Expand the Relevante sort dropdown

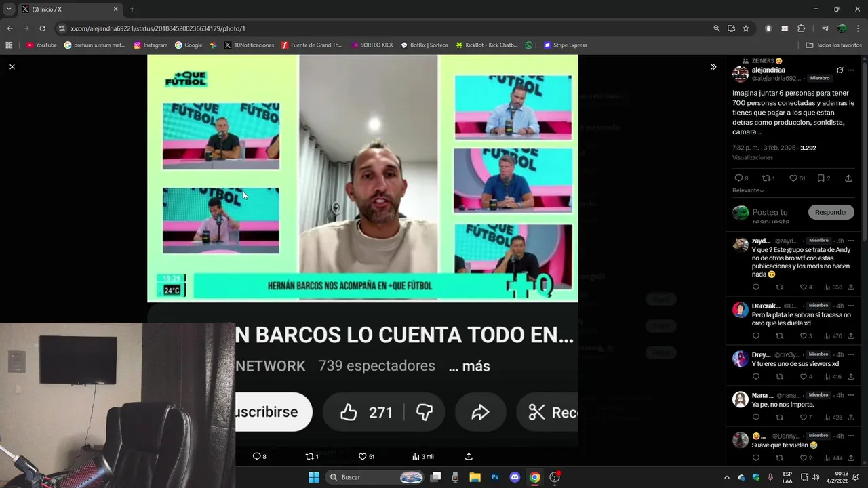point(748,190)
